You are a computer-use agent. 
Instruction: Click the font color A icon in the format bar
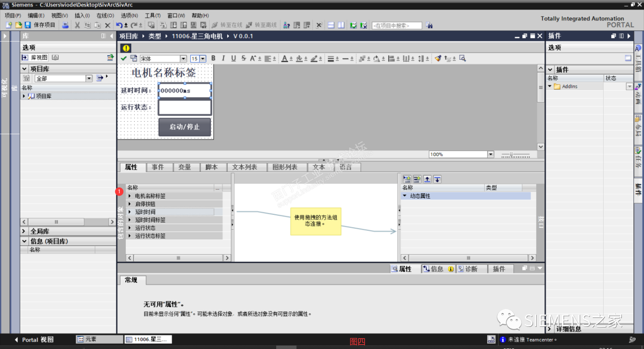tap(284, 58)
